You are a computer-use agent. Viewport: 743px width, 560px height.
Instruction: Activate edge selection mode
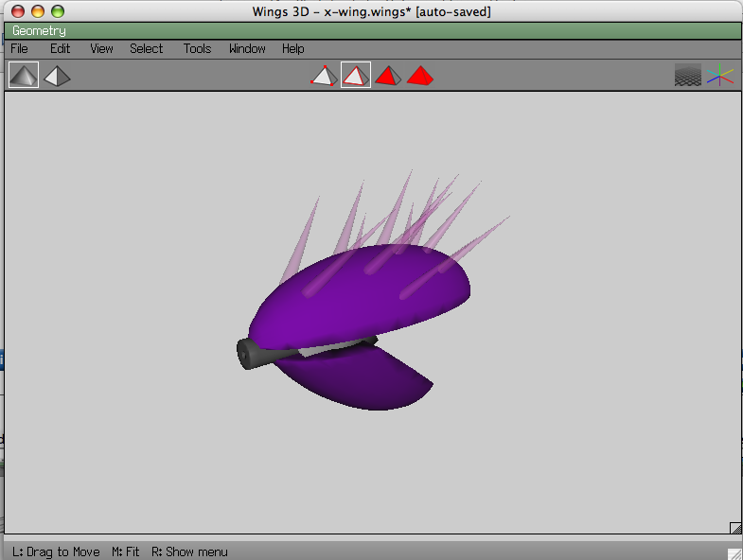pyautogui.click(x=356, y=76)
